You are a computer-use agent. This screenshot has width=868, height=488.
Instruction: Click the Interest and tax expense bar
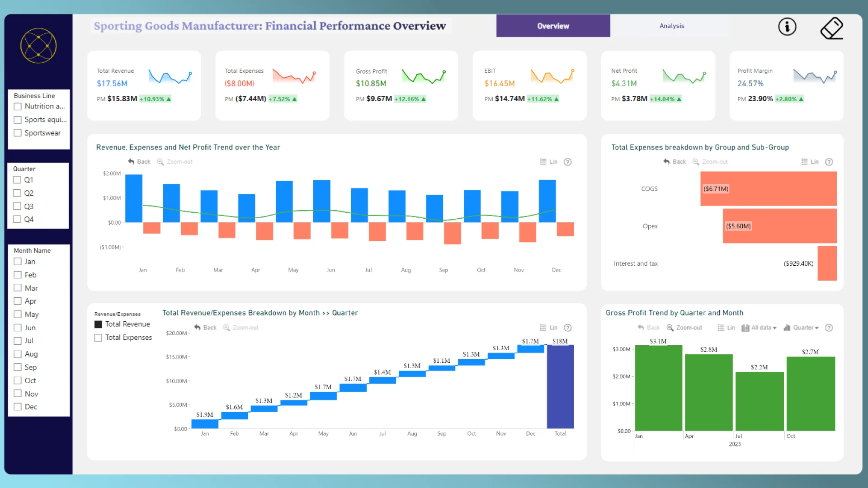[827, 263]
